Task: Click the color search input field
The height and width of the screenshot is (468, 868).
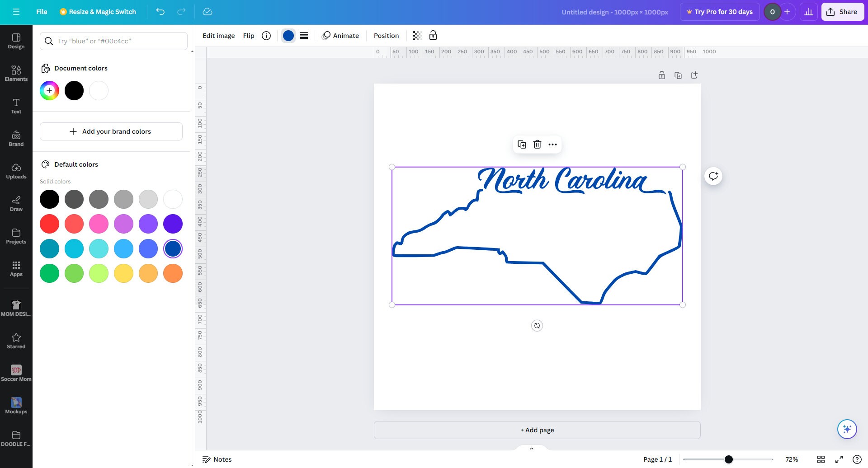Action: 113,41
